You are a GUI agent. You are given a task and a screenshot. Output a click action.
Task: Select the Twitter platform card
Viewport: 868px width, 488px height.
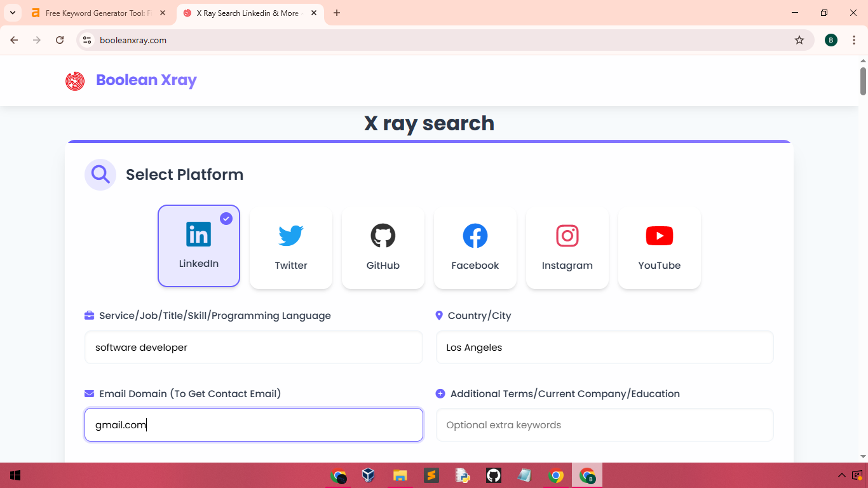[x=290, y=248]
